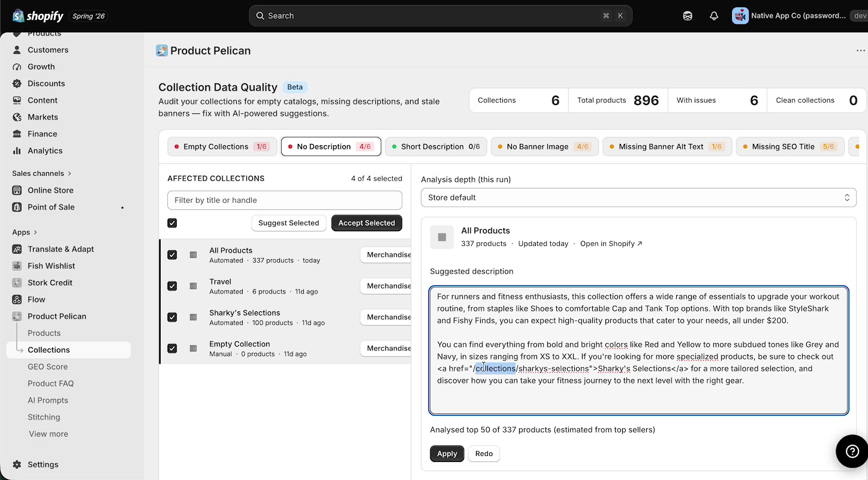
Task: Open the Collections sidebar item
Action: [x=68, y=350]
